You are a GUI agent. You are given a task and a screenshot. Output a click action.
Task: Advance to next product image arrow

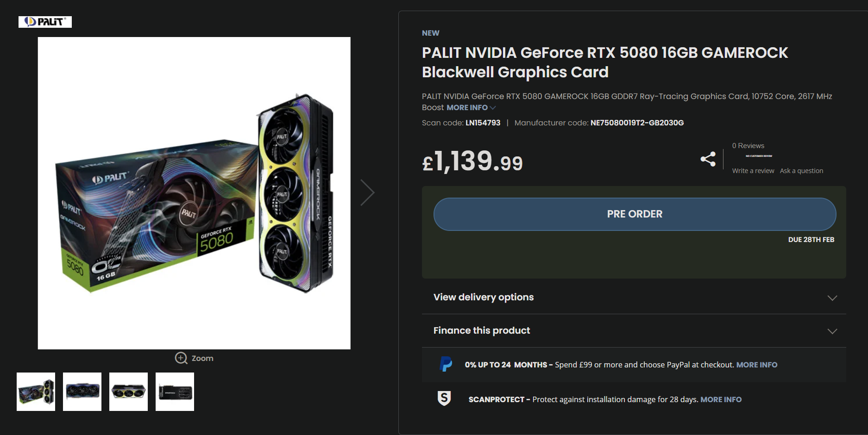click(x=367, y=193)
